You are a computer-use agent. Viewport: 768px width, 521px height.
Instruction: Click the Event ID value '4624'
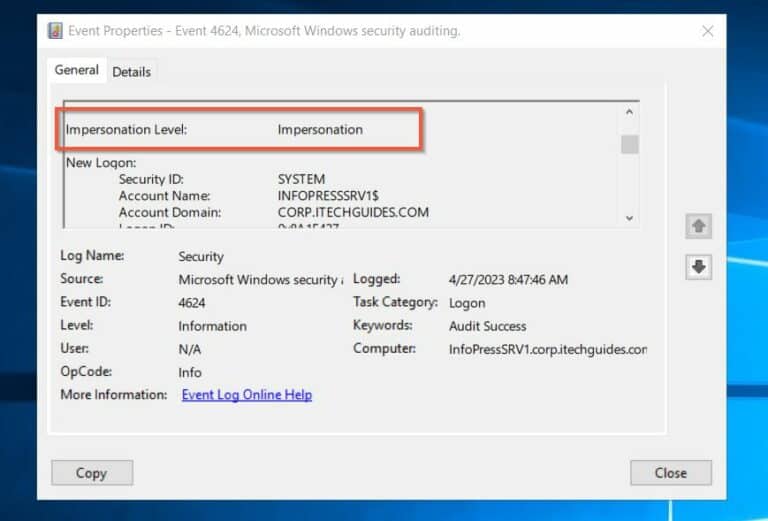[192, 303]
